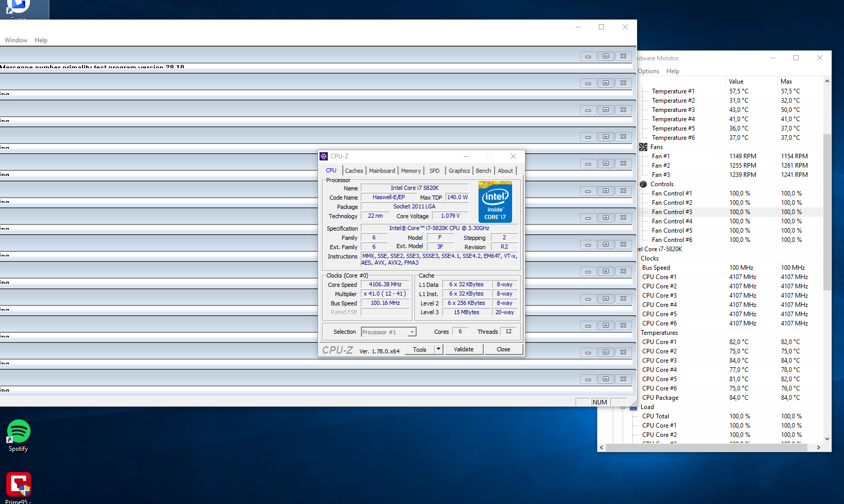This screenshot has width=844, height=504.
Task: Click the "1149 RPM" fan value
Action: click(742, 156)
